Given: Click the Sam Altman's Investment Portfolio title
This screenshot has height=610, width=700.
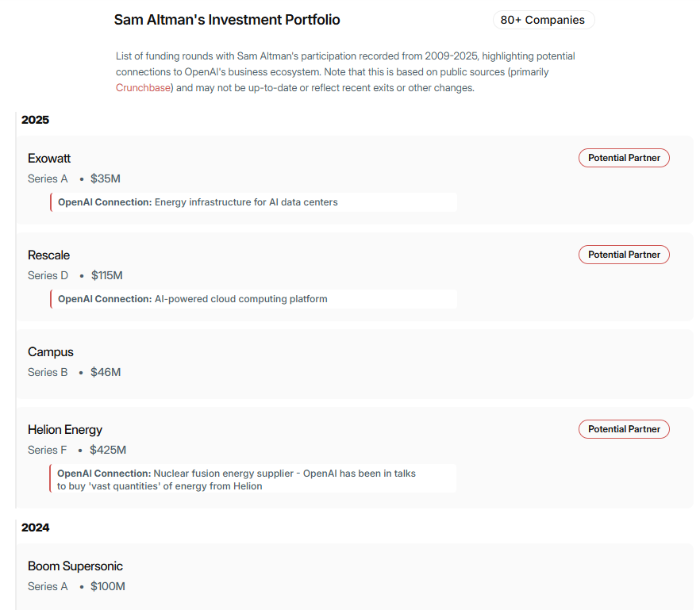Looking at the screenshot, I should [227, 20].
